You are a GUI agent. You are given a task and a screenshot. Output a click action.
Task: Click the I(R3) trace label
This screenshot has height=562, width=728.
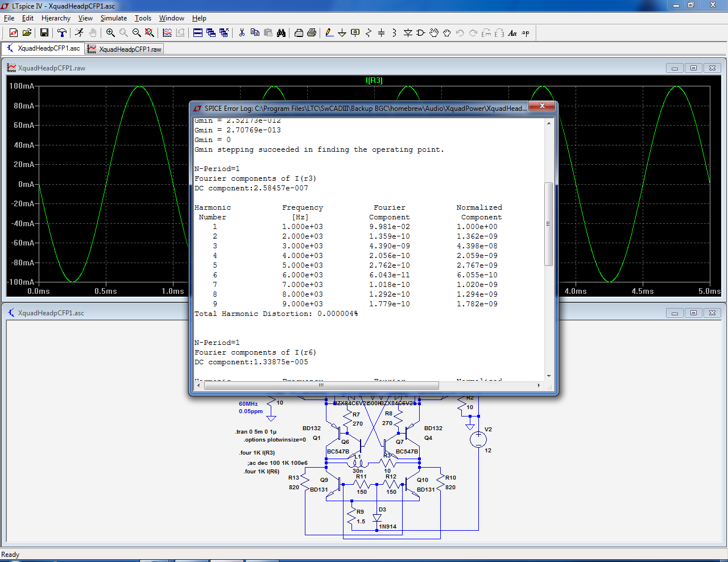pyautogui.click(x=374, y=80)
